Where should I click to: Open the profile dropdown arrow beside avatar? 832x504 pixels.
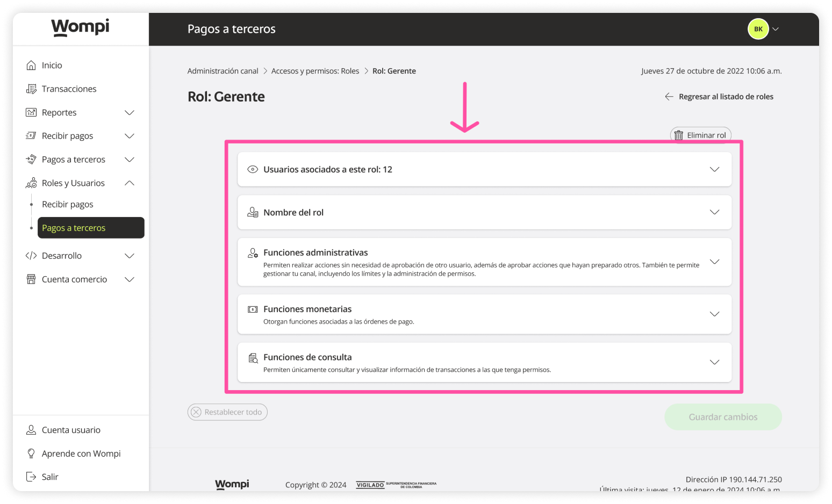[x=776, y=29]
